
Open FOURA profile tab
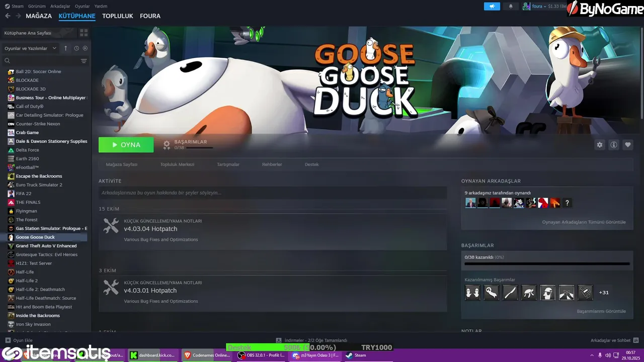coord(150,16)
